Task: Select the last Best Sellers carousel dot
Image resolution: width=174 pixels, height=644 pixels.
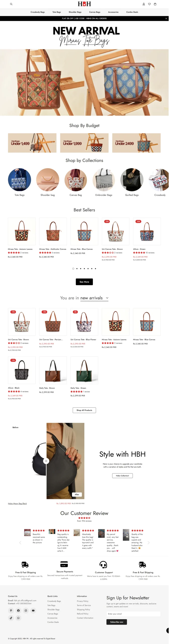Action: [x=95, y=269]
